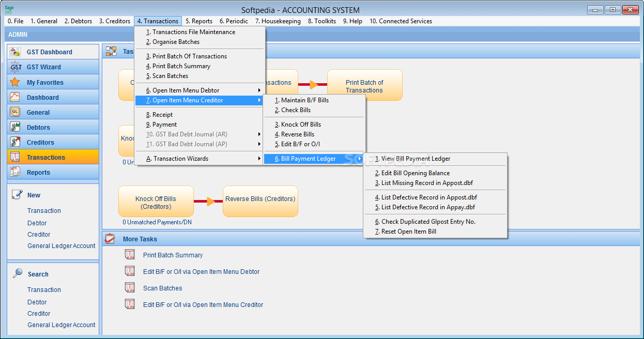Open the GST Wizard sidebar button

53,67
